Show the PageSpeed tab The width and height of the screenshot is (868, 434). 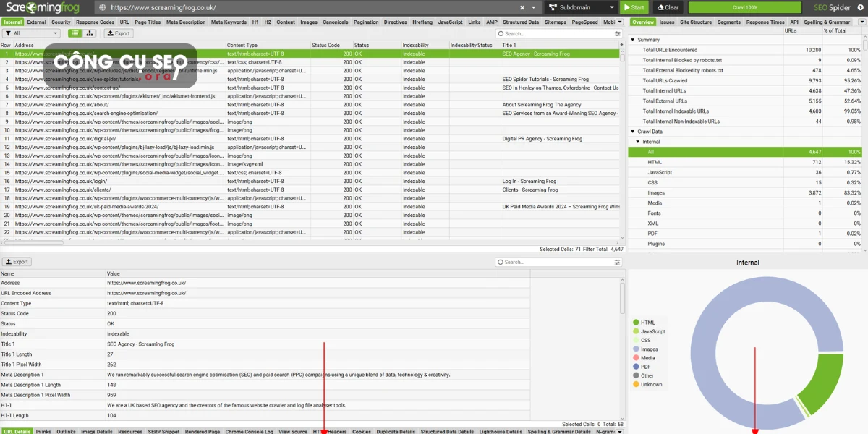pyautogui.click(x=584, y=22)
